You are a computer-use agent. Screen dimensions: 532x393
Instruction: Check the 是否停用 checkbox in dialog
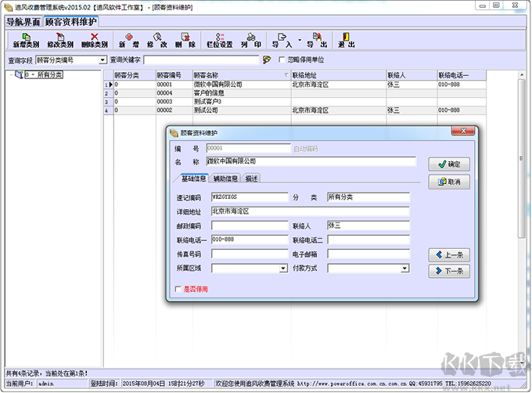coord(178,289)
